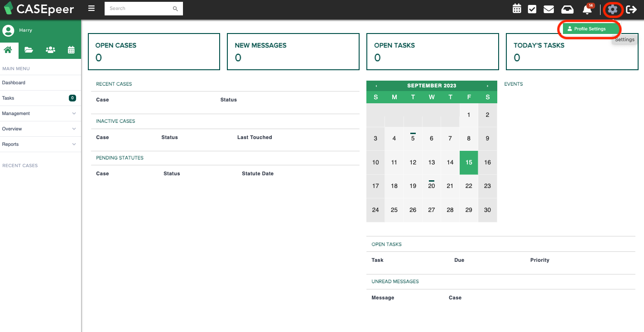Select September 27 on the calendar
Screen dimensions: 644x332
tap(432, 210)
